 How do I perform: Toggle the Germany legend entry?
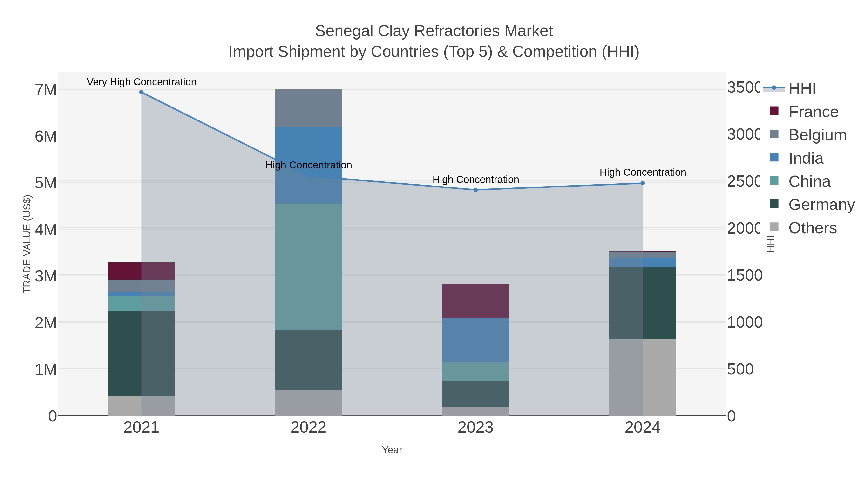(x=812, y=204)
